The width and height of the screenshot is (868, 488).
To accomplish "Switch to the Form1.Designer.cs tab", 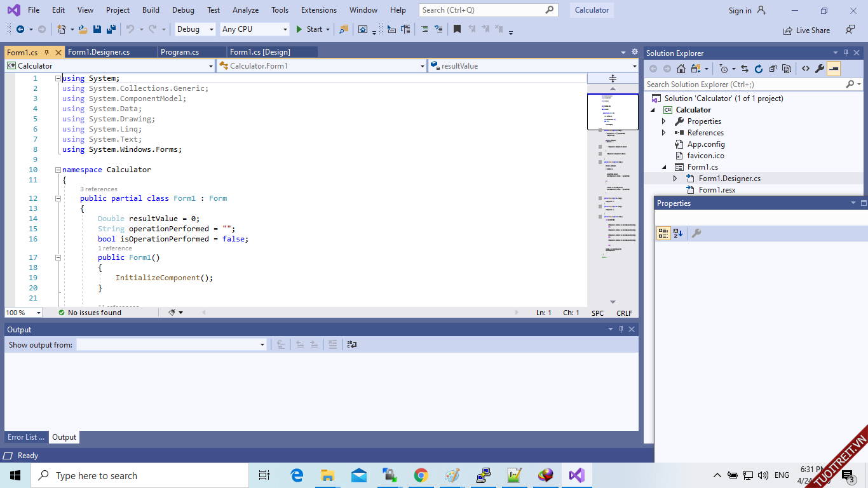I will 99,52.
